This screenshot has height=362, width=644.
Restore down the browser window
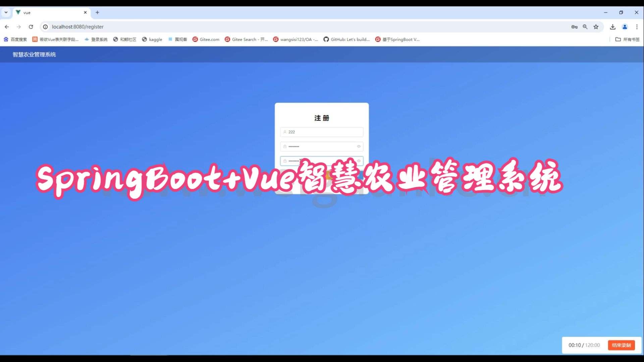[x=621, y=12]
